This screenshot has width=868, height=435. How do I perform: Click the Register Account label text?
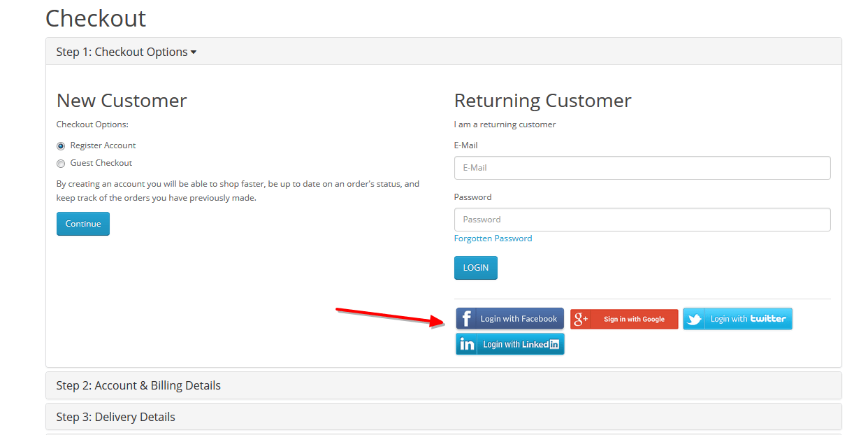[103, 145]
